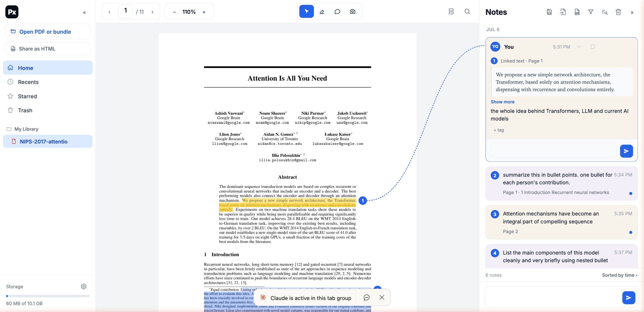Click Show more link in note
Image resolution: width=644 pixels, height=312 pixels.
tap(502, 102)
